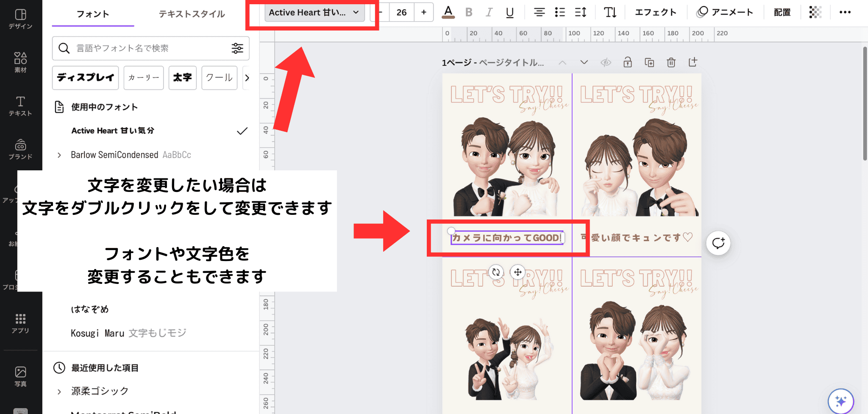
Task: Expand the 源柔ゴシック font family
Action: point(59,392)
